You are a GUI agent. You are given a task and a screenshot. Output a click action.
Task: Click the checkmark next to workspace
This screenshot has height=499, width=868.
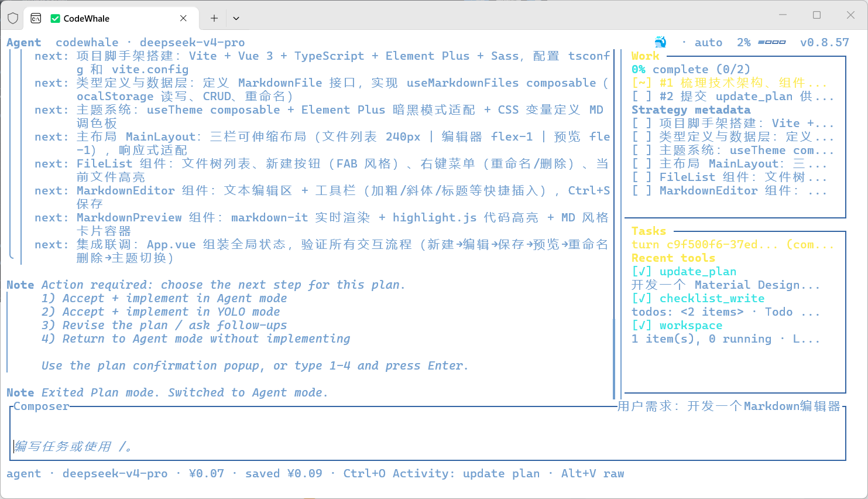641,325
